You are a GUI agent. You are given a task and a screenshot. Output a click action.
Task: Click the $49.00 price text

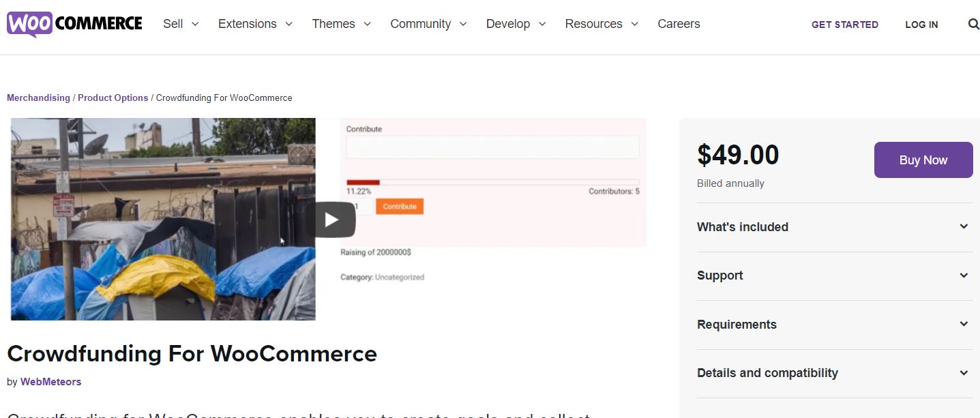pos(738,155)
